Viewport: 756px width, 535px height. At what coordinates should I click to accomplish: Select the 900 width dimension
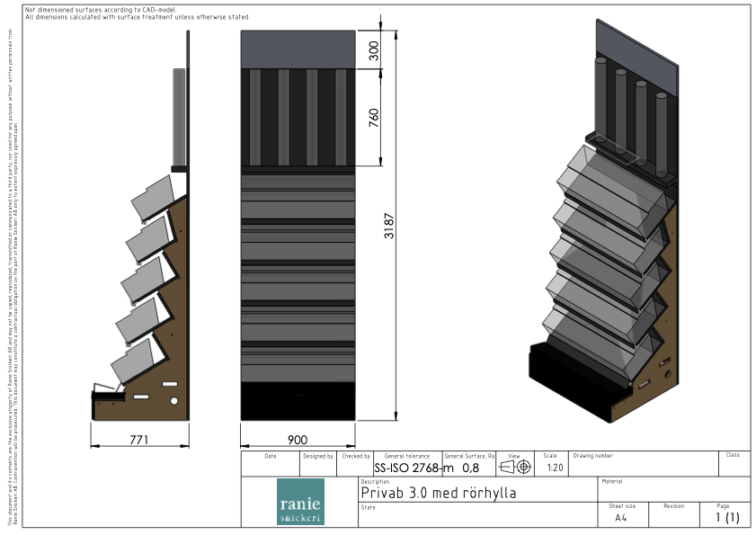[x=298, y=440]
